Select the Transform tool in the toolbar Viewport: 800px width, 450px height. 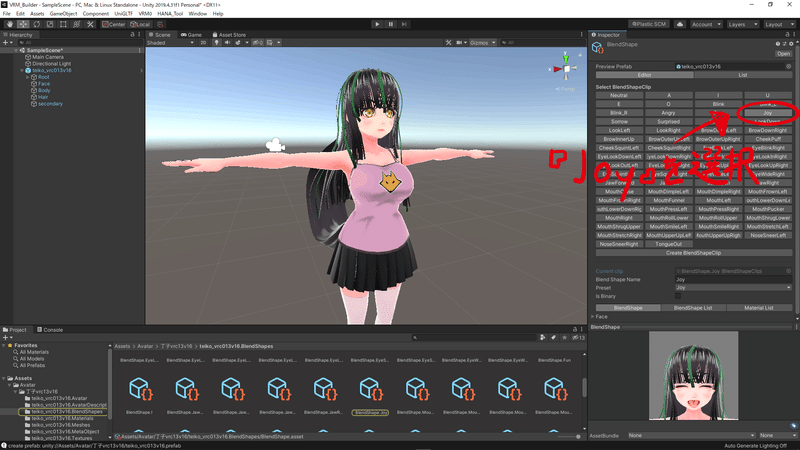coord(77,24)
